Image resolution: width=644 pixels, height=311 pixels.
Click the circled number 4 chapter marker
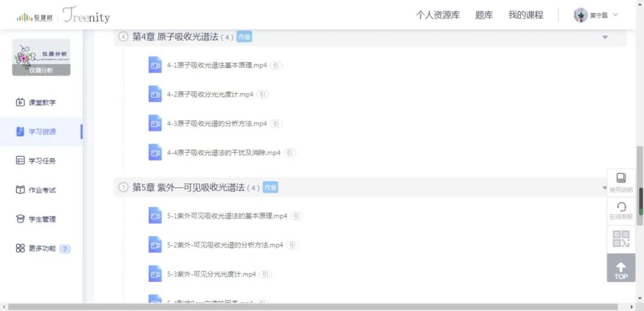123,37
